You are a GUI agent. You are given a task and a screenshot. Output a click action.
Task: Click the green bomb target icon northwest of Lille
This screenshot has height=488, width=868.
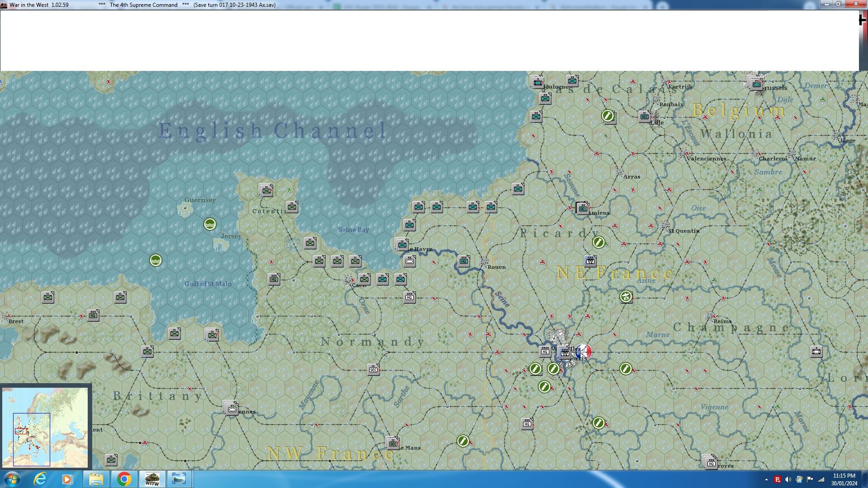tap(608, 116)
